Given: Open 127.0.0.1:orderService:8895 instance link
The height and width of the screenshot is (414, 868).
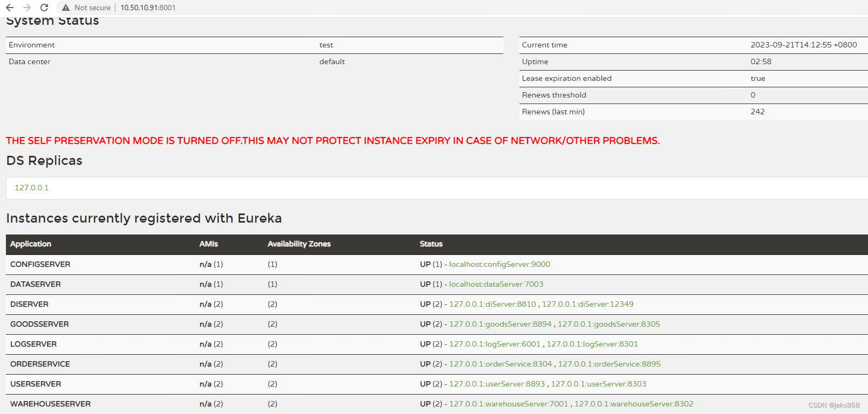Looking at the screenshot, I should tap(609, 364).
